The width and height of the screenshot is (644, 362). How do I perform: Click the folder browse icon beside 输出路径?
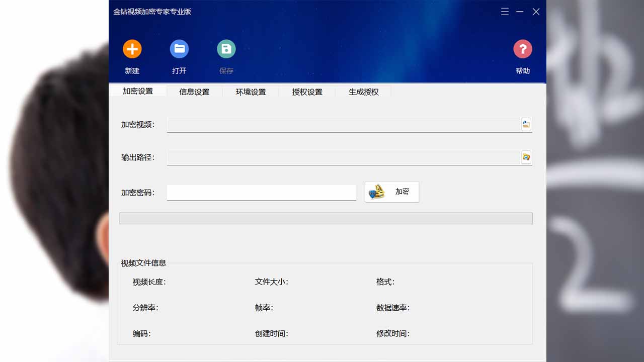pyautogui.click(x=526, y=157)
